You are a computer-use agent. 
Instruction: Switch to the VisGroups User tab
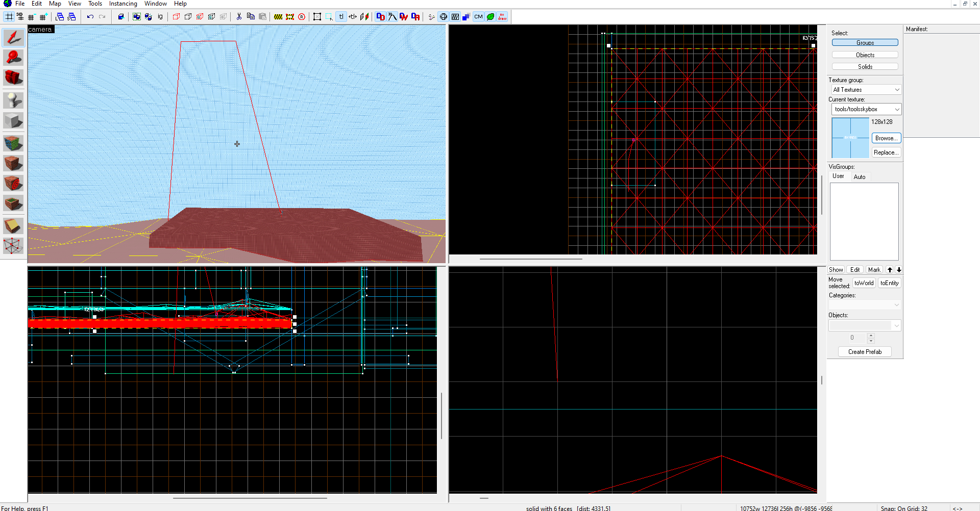pos(838,176)
